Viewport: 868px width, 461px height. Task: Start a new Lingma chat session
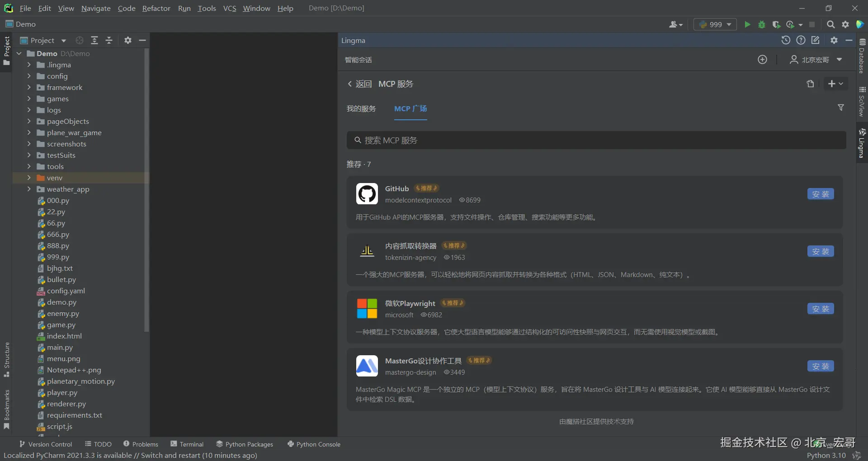(x=762, y=60)
